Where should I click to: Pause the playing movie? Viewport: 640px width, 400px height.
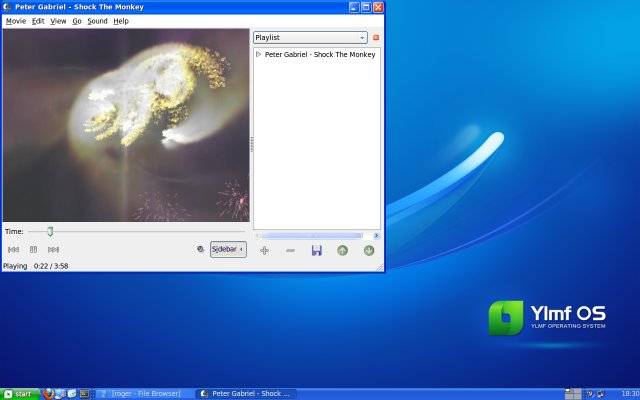click(x=33, y=250)
